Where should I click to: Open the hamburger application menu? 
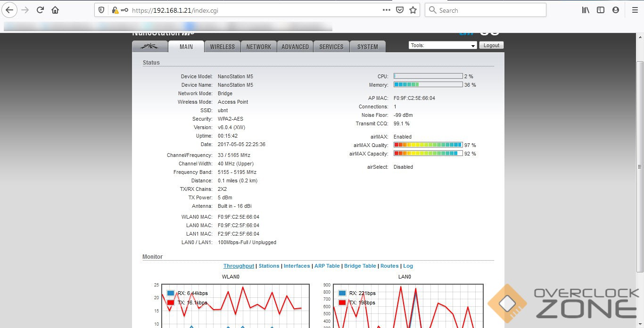click(635, 10)
